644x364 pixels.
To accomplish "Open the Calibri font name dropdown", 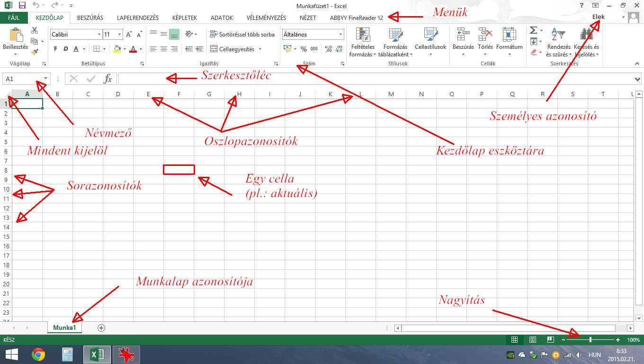I will [x=99, y=35].
